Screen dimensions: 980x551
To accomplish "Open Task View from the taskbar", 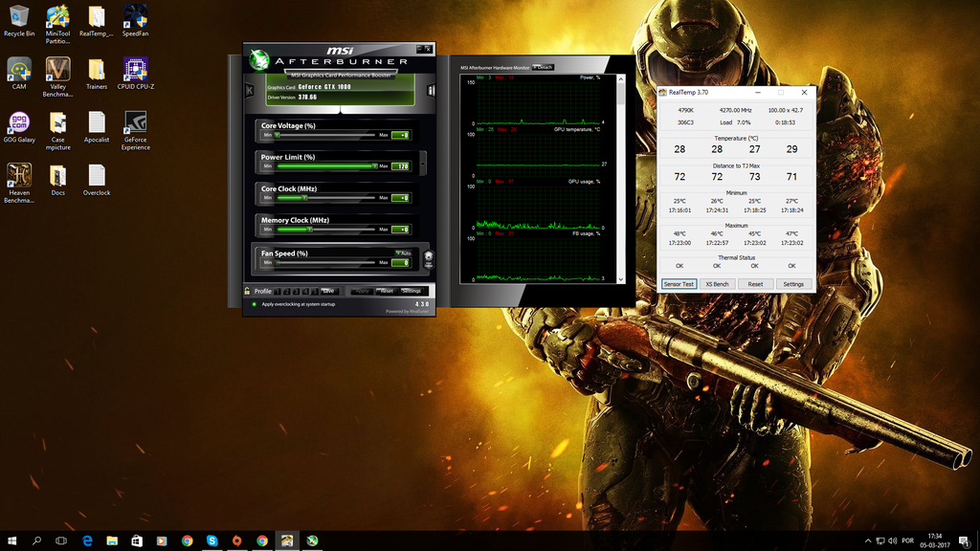I will point(61,541).
